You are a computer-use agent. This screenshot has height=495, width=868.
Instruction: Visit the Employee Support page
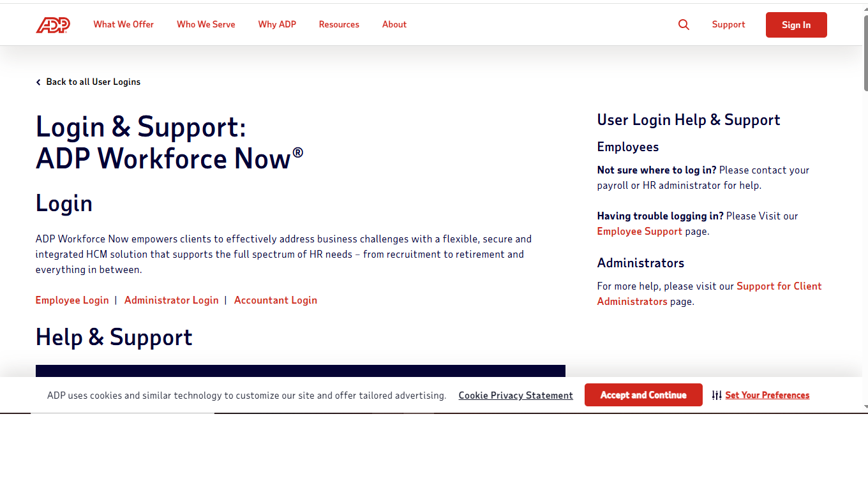click(639, 231)
